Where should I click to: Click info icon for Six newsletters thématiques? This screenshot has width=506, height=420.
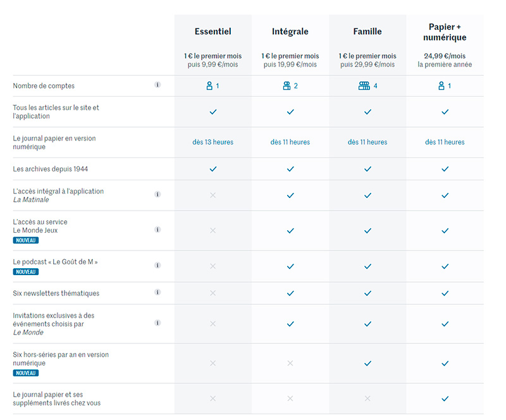(x=157, y=292)
